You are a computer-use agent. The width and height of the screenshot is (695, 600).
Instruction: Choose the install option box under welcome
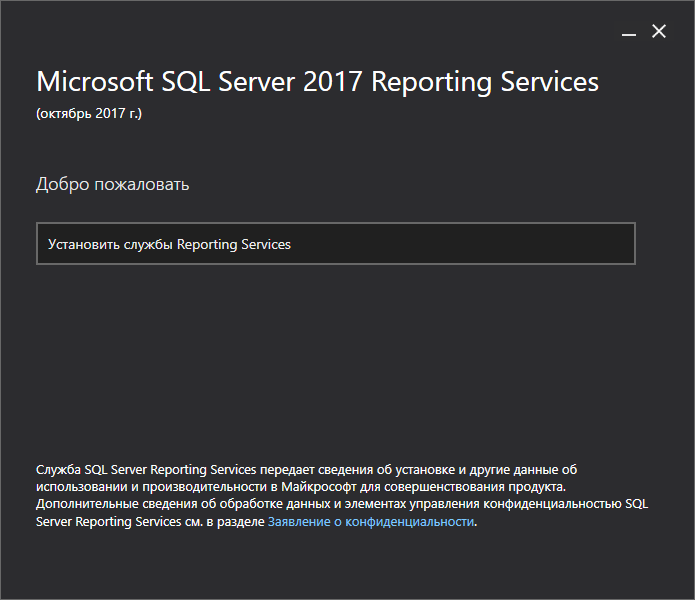(x=336, y=244)
